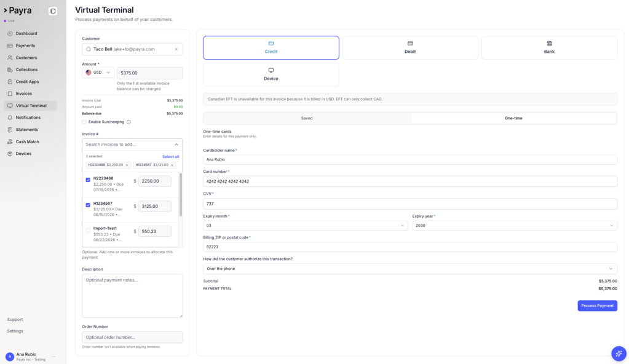Remove the H1234567 invoice chip
629x364 pixels.
[x=173, y=165]
